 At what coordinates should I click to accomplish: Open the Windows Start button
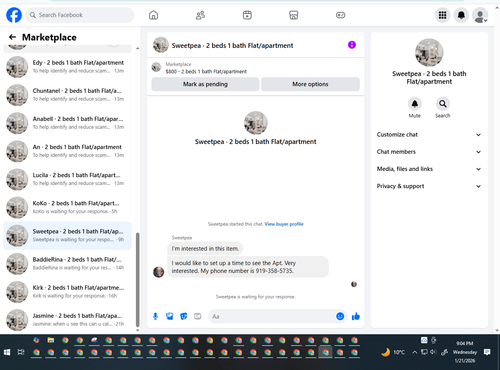(x=7, y=352)
